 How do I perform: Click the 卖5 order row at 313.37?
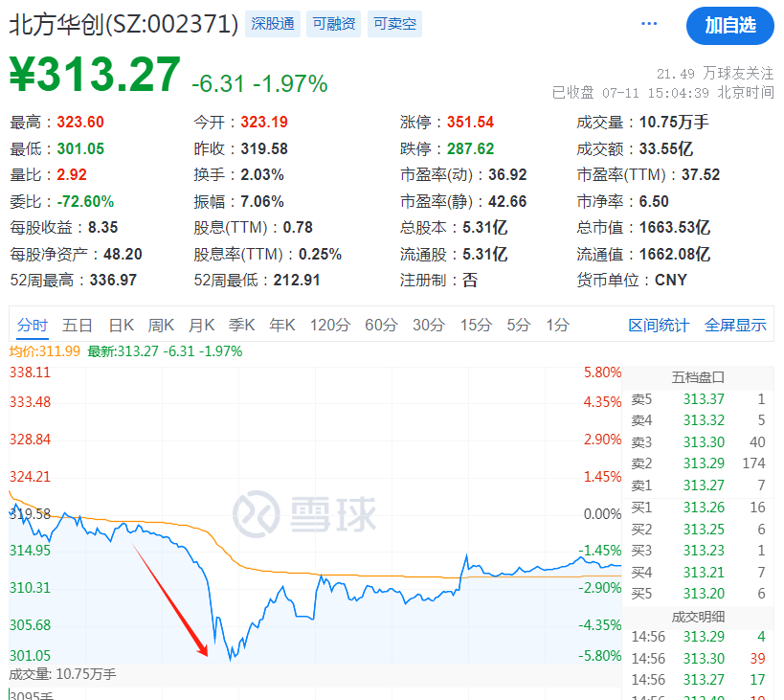point(698,399)
